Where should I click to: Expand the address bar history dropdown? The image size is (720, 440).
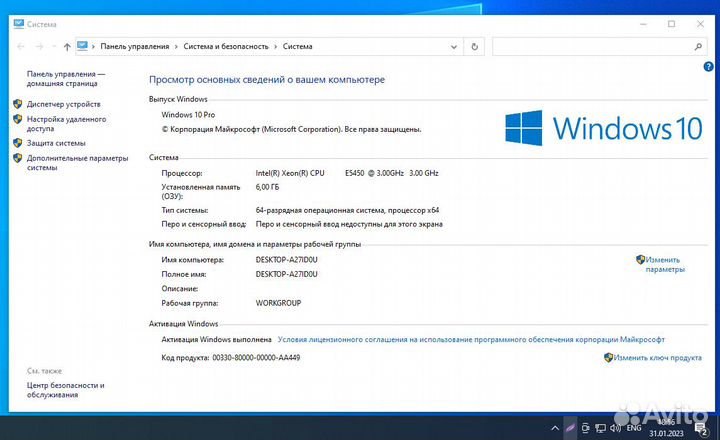click(x=454, y=47)
